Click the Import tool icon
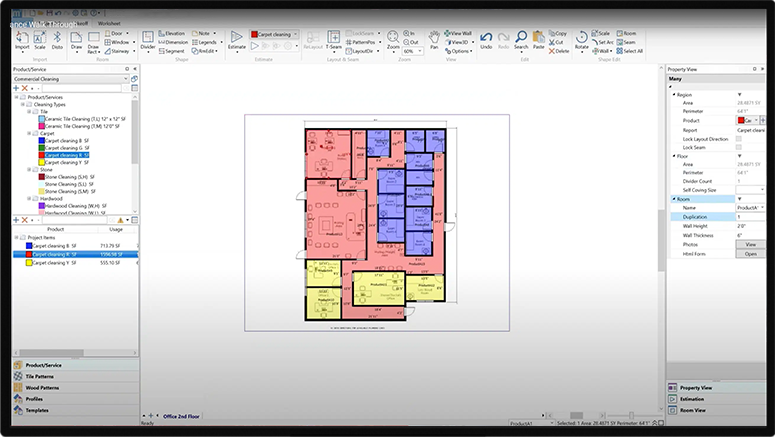Image resolution: width=775 pixels, height=437 pixels. (x=22, y=38)
